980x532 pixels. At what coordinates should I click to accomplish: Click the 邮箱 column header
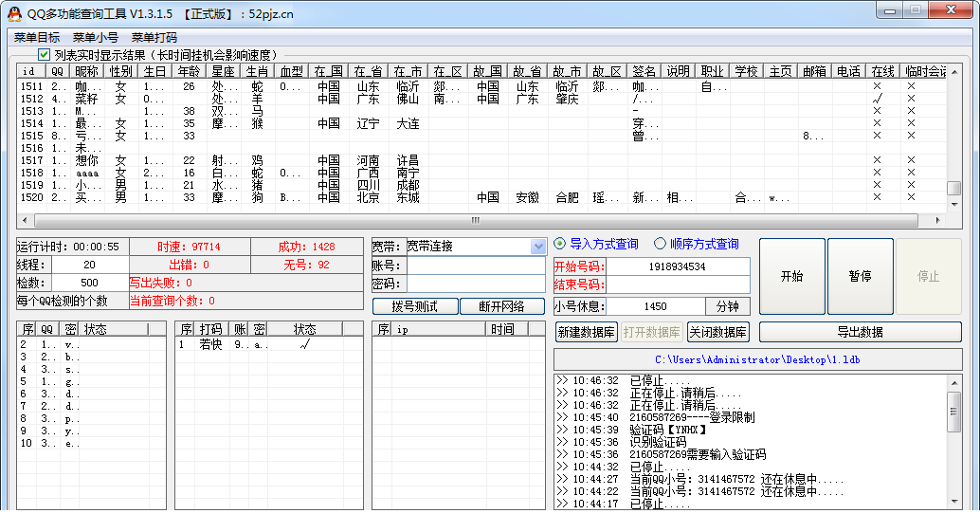point(814,71)
